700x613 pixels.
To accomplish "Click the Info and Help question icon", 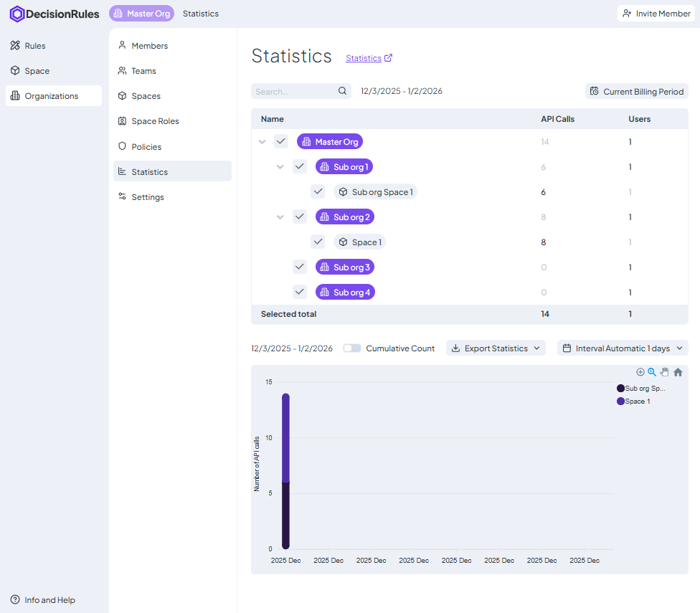I will (x=15, y=600).
